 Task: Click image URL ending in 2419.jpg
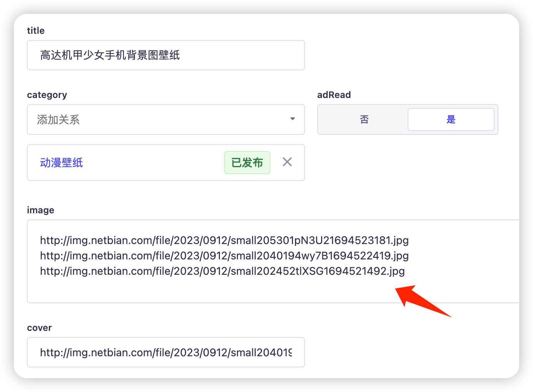[224, 256]
